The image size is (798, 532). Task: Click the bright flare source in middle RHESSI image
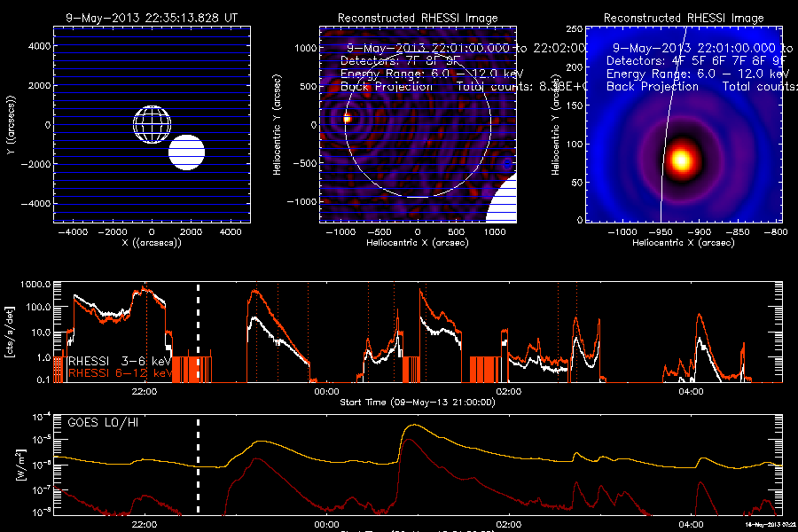pos(347,119)
